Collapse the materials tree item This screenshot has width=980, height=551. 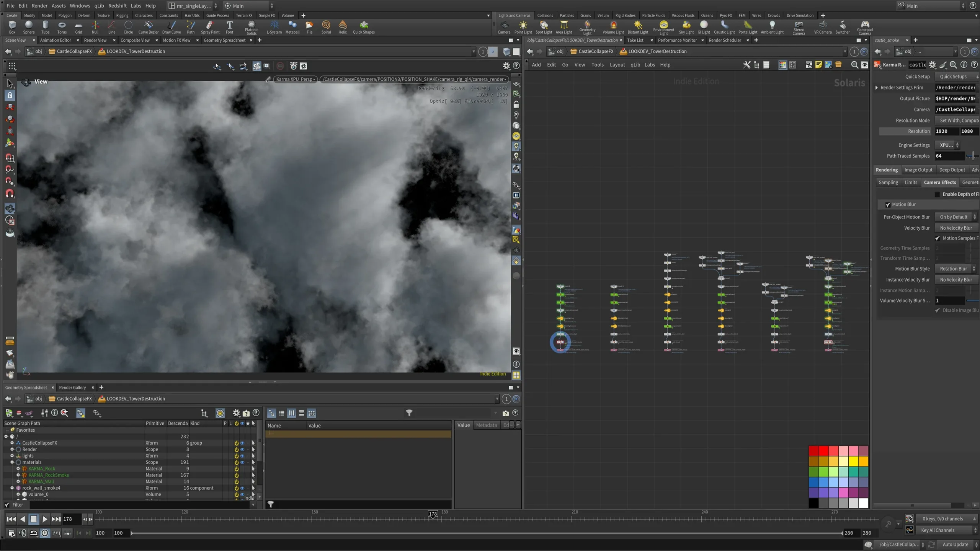(x=12, y=462)
